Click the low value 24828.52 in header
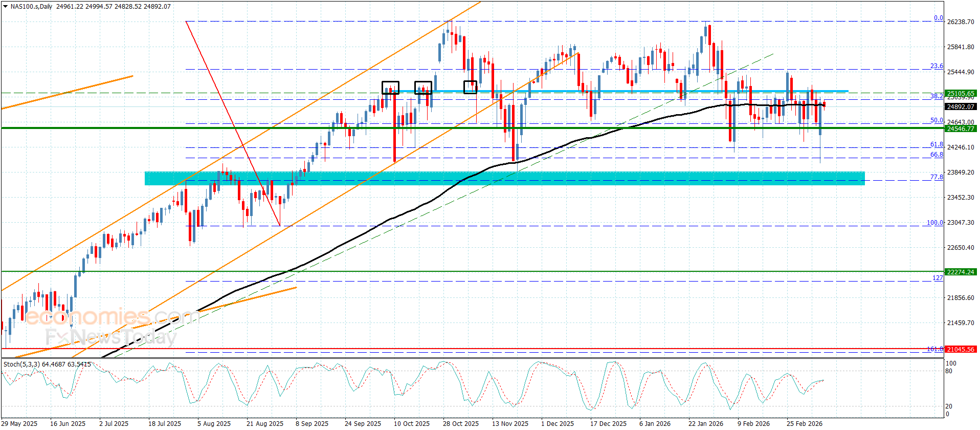Screen dimensions: 980x430 [x=128, y=7]
